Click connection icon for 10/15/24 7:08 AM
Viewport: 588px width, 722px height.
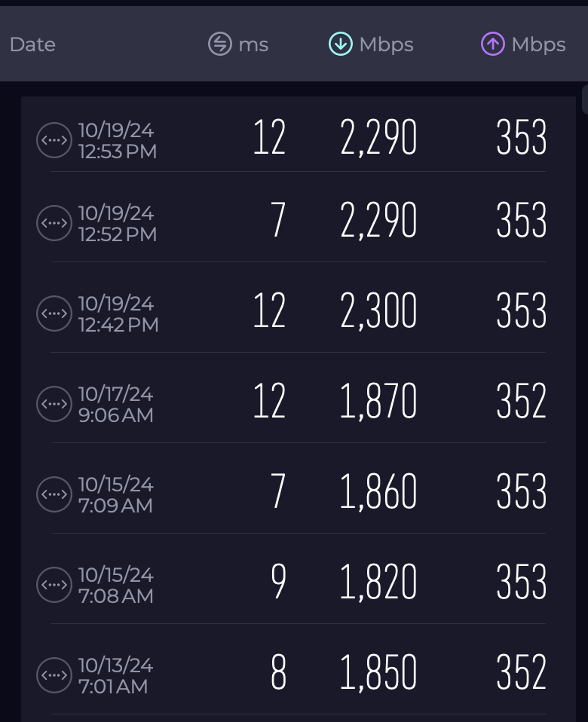pyautogui.click(x=54, y=585)
